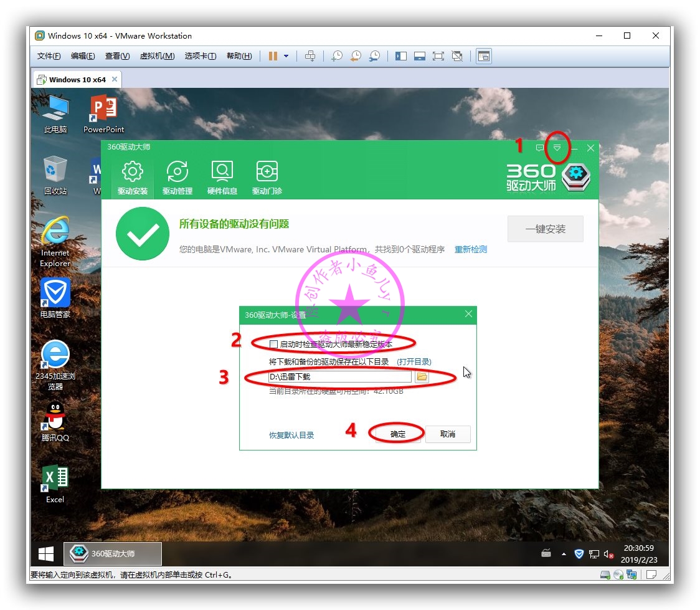Open the 硬件信息 section
Screen dimensions: 700x610
point(222,178)
